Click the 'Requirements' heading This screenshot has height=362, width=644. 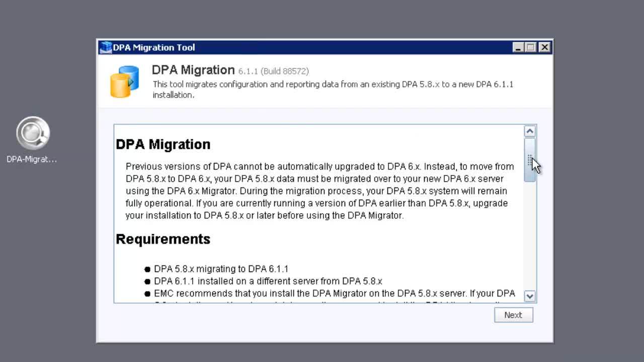[x=163, y=239]
